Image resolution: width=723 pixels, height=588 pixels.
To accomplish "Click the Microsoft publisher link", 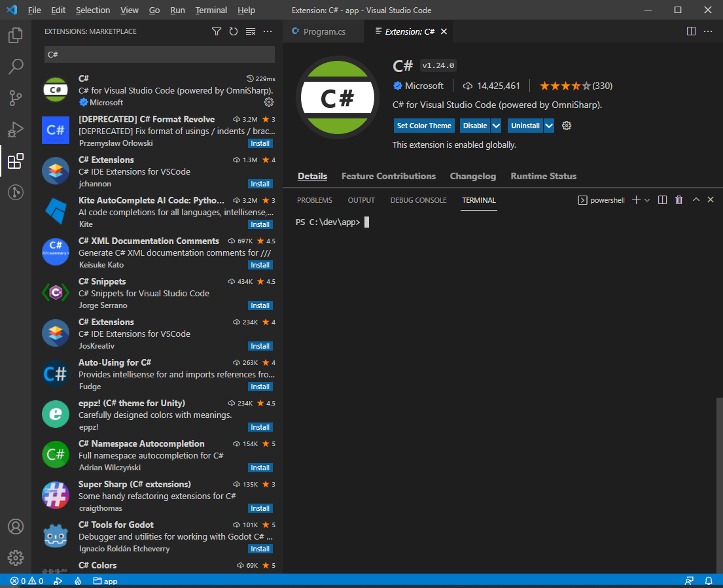I will 424,86.
